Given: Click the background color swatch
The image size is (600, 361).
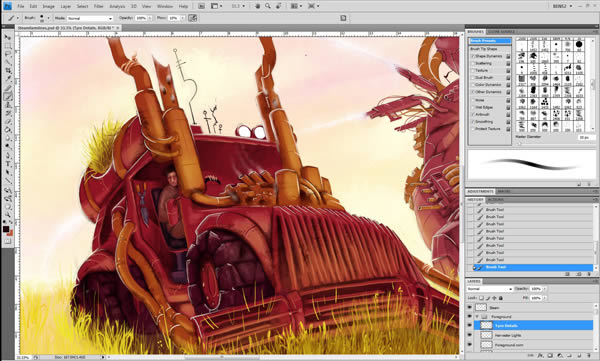Looking at the screenshot, I should click(x=10, y=233).
